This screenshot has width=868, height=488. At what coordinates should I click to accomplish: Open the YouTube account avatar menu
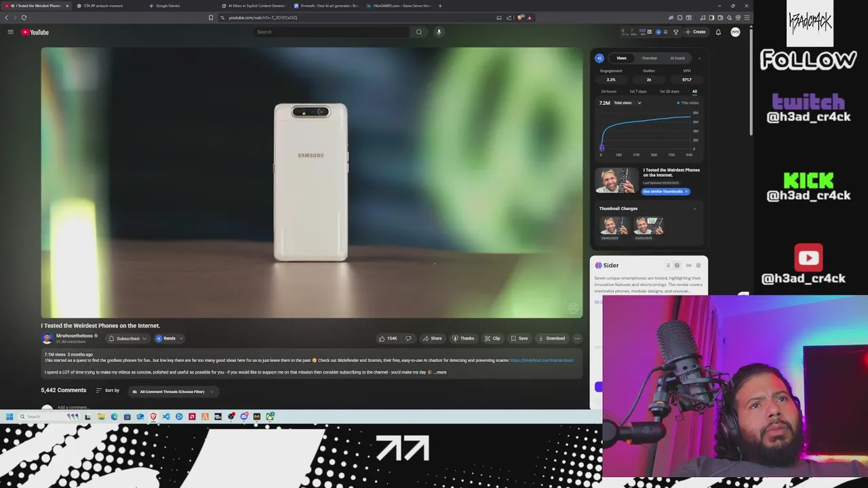click(735, 32)
